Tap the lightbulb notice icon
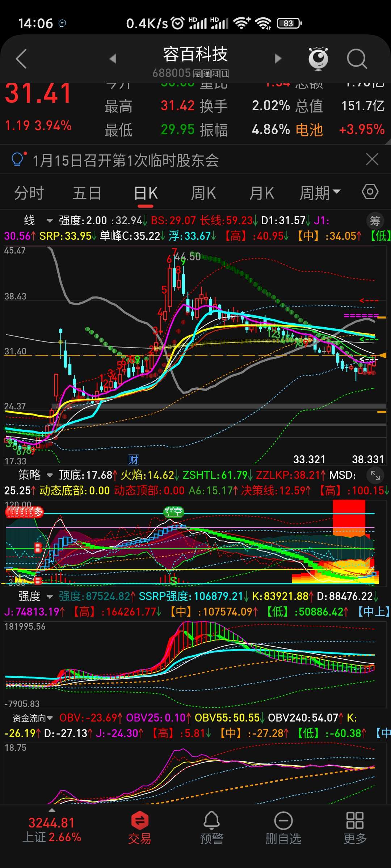Viewport: 391px width, 868px height. 18,159
